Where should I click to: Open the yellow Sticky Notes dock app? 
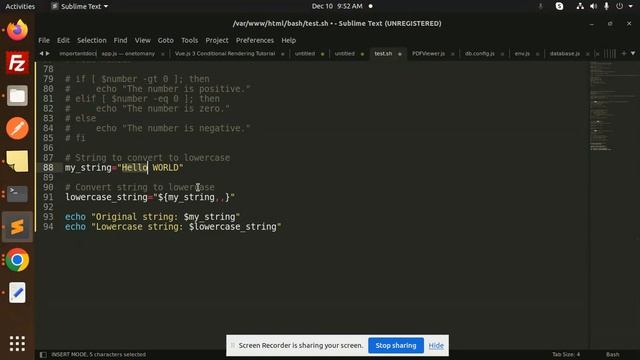17,161
